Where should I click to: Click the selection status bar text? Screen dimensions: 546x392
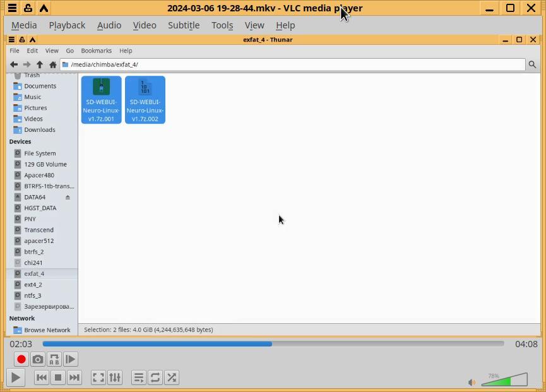tap(148, 330)
